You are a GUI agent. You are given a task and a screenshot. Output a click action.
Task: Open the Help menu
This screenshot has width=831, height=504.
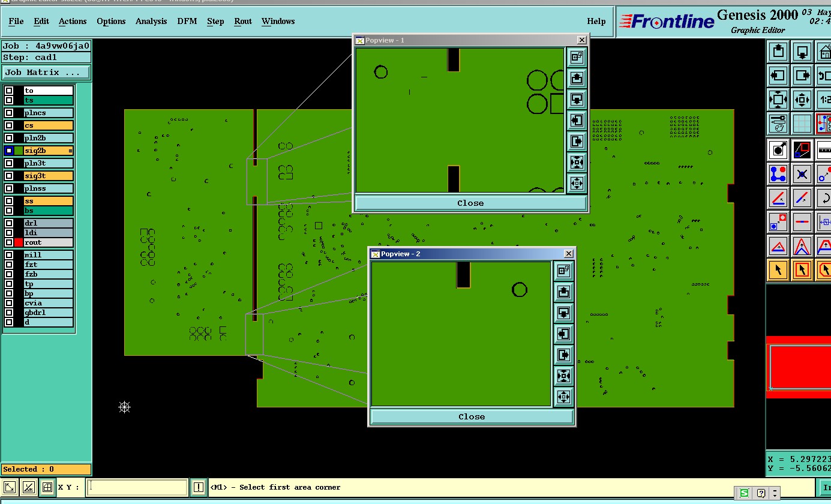coord(596,21)
